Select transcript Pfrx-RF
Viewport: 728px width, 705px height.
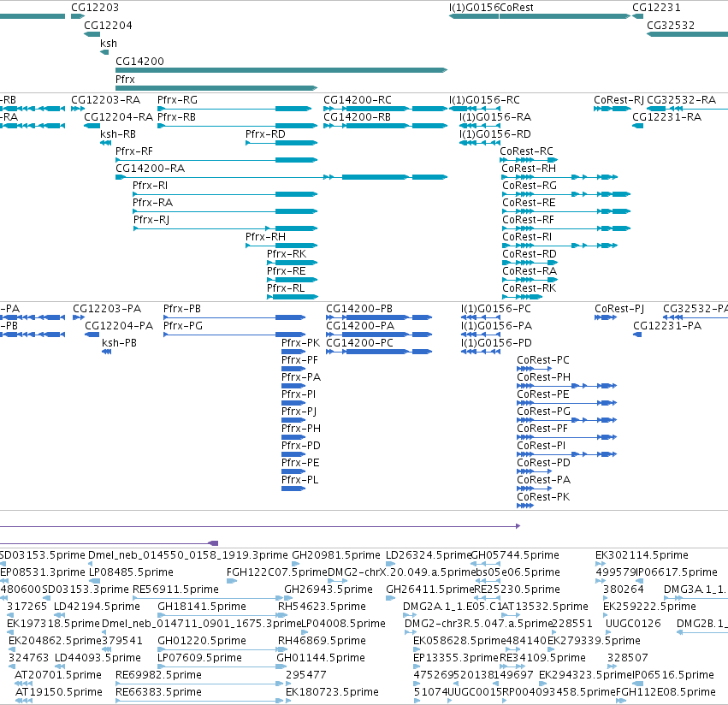(x=216, y=160)
